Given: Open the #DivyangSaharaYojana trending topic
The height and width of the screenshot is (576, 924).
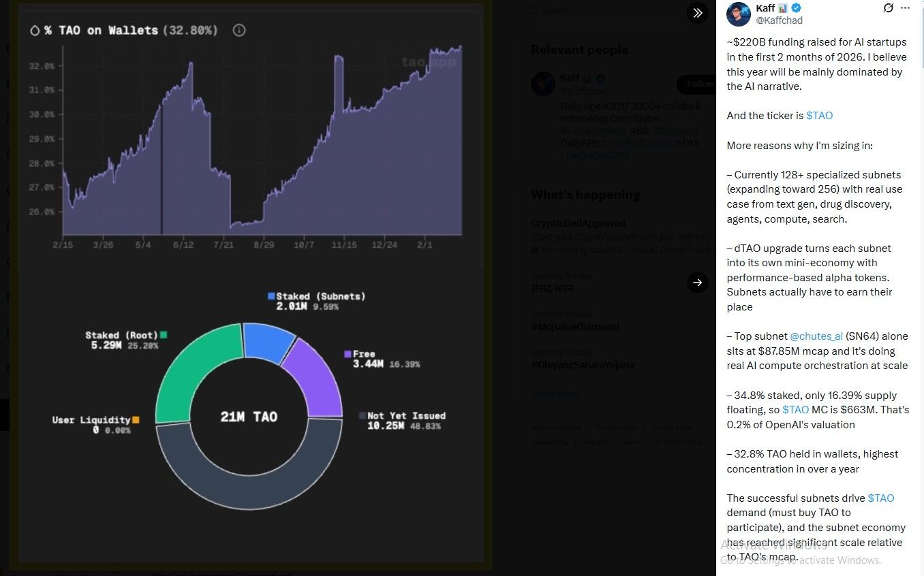Looking at the screenshot, I should point(583,365).
